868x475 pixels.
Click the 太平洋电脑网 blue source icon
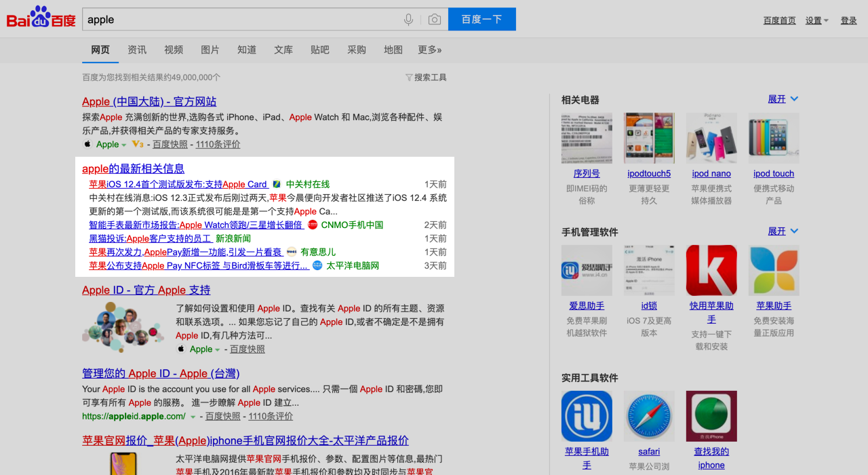click(317, 266)
